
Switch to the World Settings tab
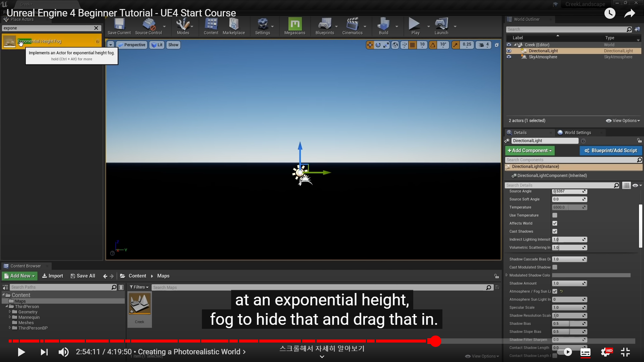pos(577,133)
